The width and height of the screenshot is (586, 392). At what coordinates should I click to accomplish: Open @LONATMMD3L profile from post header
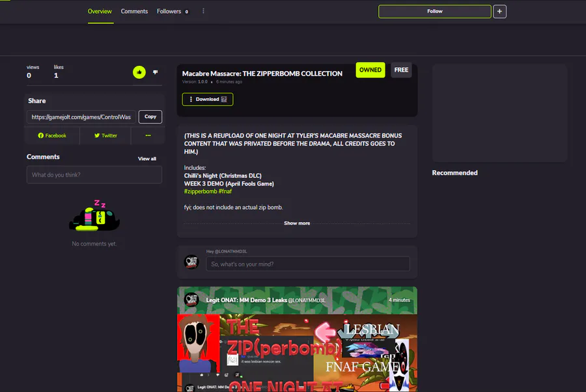point(307,300)
